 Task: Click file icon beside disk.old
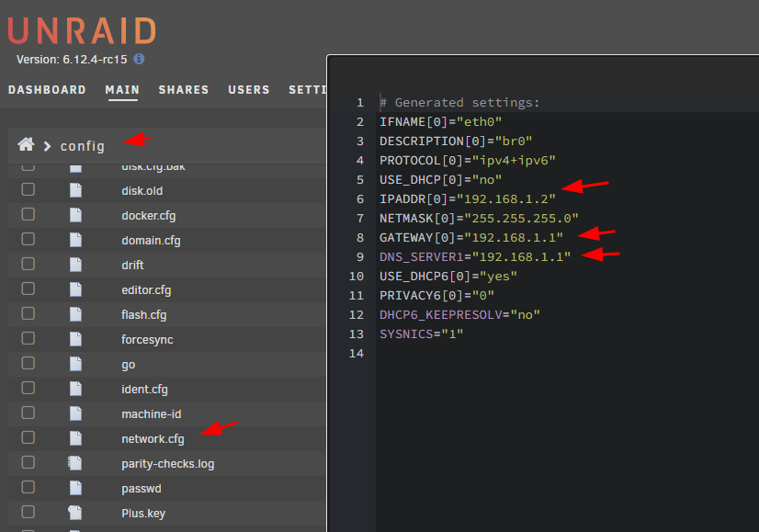coord(75,190)
